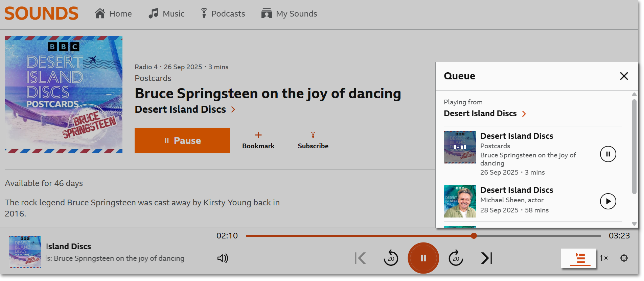Click the queue scrollbar up arrow
The image size is (644, 281).
pyautogui.click(x=635, y=94)
